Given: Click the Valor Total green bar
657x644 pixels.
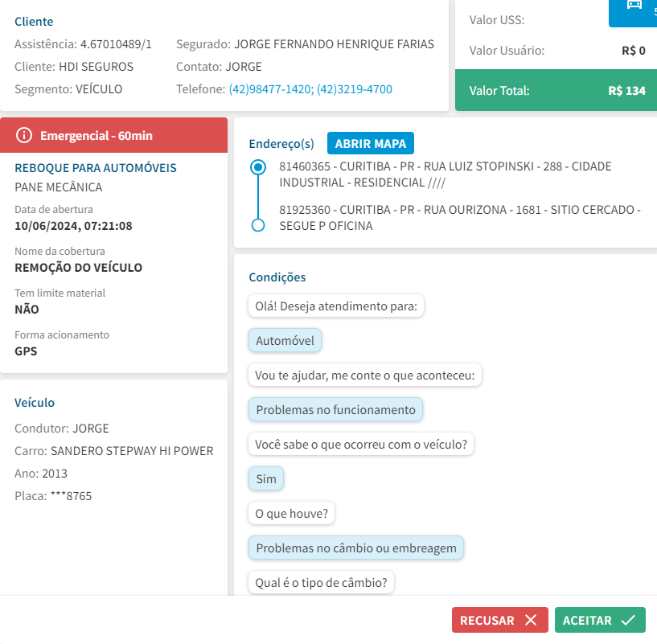Looking at the screenshot, I should 556,90.
